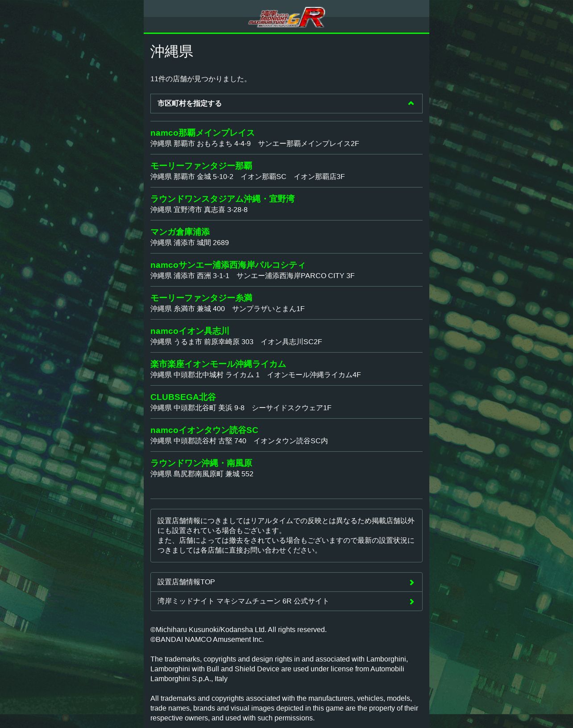This screenshot has width=573, height=728.
Task: Open the namco那覇メインプレイス store link
Action: coord(202,133)
